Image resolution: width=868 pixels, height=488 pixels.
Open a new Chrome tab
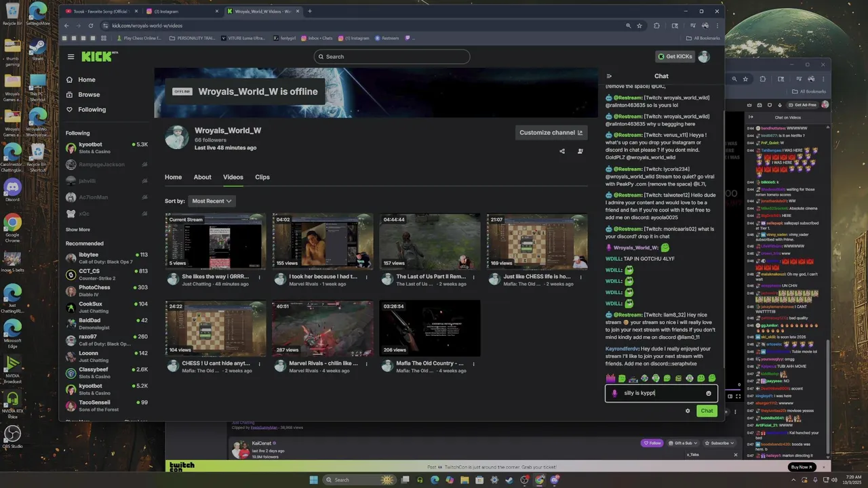pos(310,11)
